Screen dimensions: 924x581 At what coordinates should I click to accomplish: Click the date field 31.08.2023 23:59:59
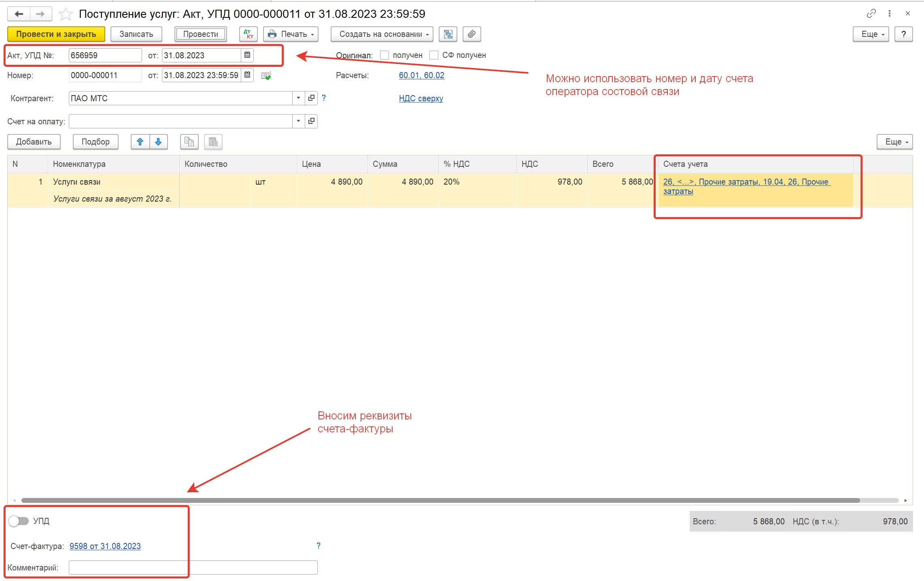click(x=201, y=75)
